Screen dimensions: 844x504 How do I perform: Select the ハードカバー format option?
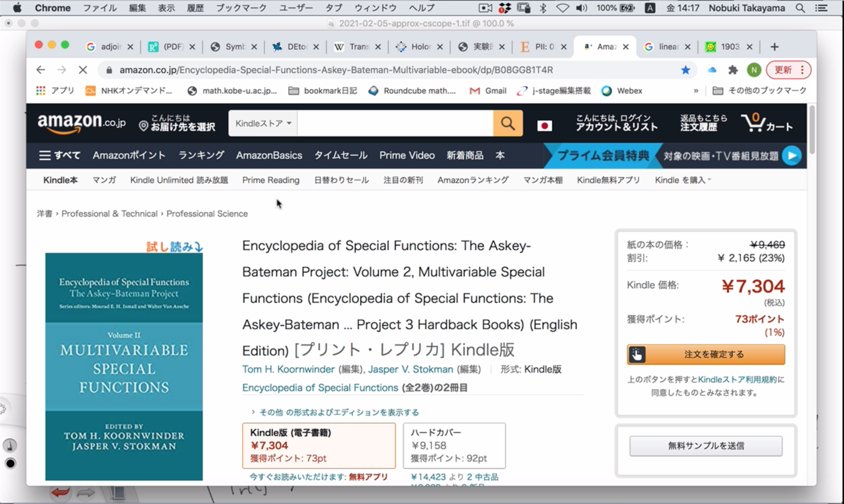[x=454, y=445]
